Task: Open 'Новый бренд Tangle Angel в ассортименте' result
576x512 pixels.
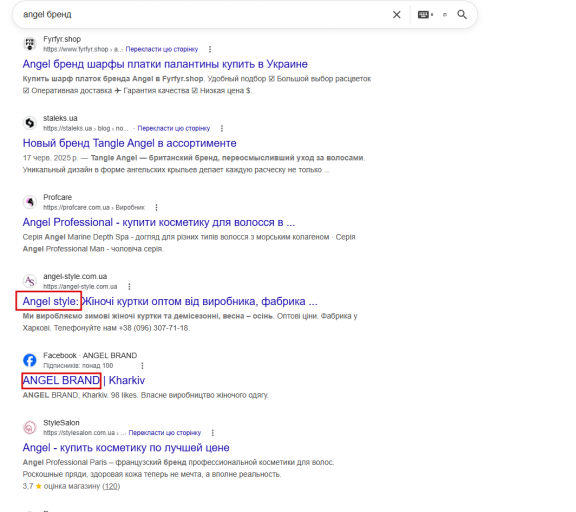Action: [129, 143]
